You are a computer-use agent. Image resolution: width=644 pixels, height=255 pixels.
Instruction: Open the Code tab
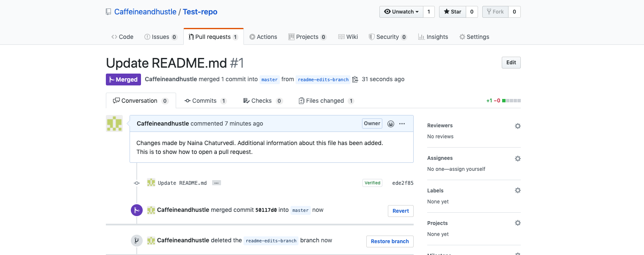(122, 37)
